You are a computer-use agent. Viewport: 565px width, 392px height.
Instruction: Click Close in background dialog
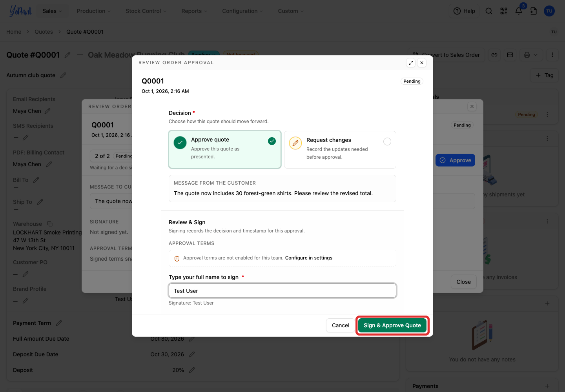(463, 282)
